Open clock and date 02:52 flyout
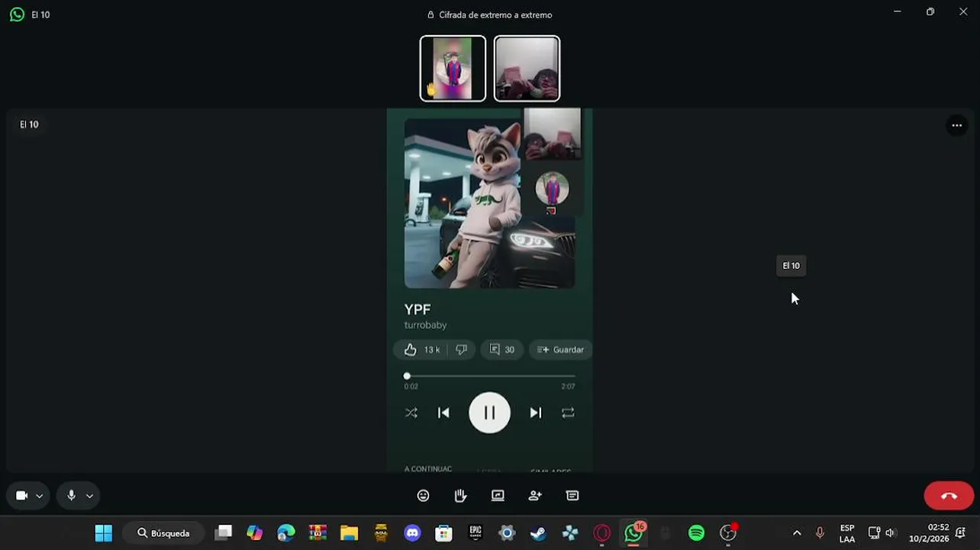The image size is (980, 550). (930, 533)
